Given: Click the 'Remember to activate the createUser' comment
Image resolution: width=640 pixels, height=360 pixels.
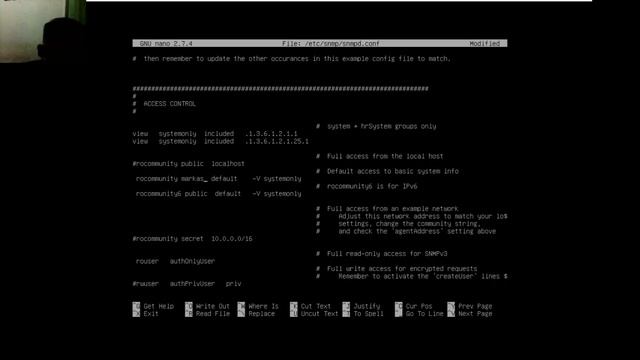Looking at the screenshot, I should point(411,276).
